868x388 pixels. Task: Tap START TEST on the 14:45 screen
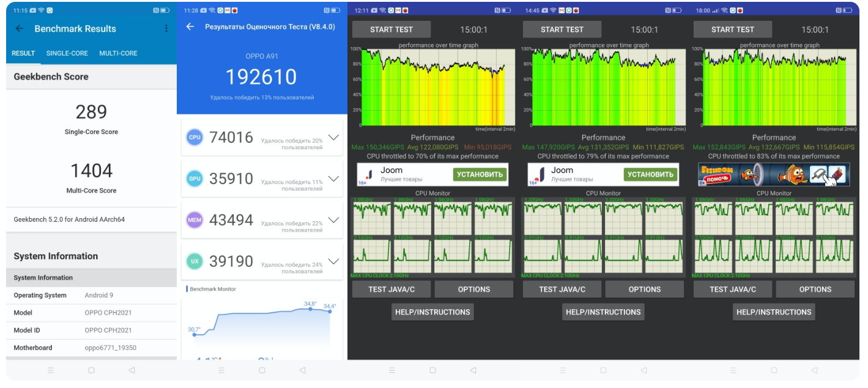(x=562, y=29)
